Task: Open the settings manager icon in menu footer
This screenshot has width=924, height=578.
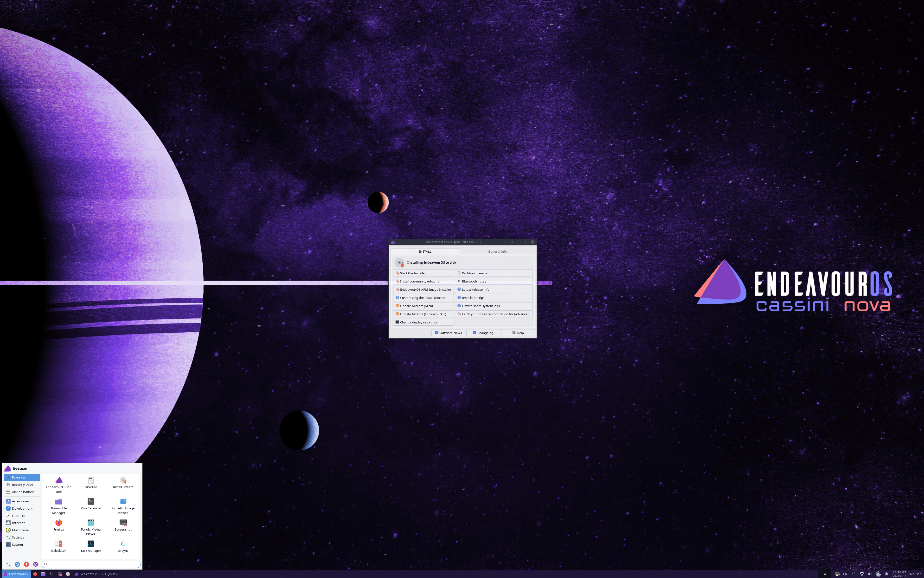Action: [x=8, y=564]
